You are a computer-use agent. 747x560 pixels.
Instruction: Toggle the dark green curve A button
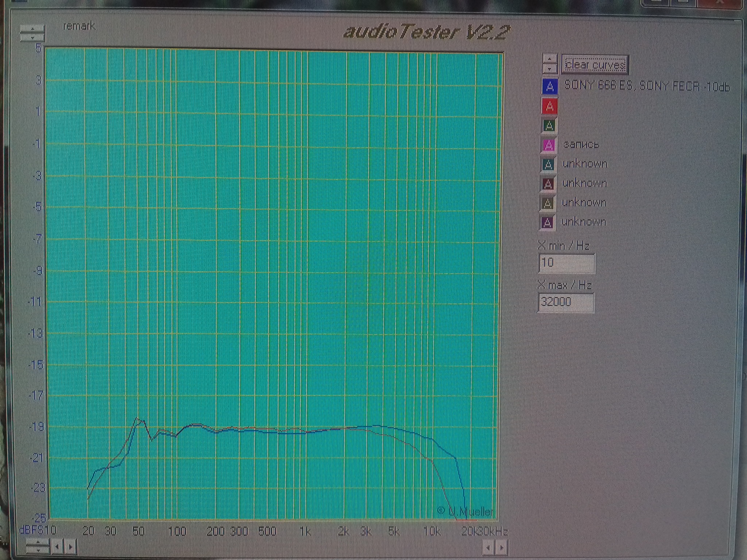click(x=549, y=126)
